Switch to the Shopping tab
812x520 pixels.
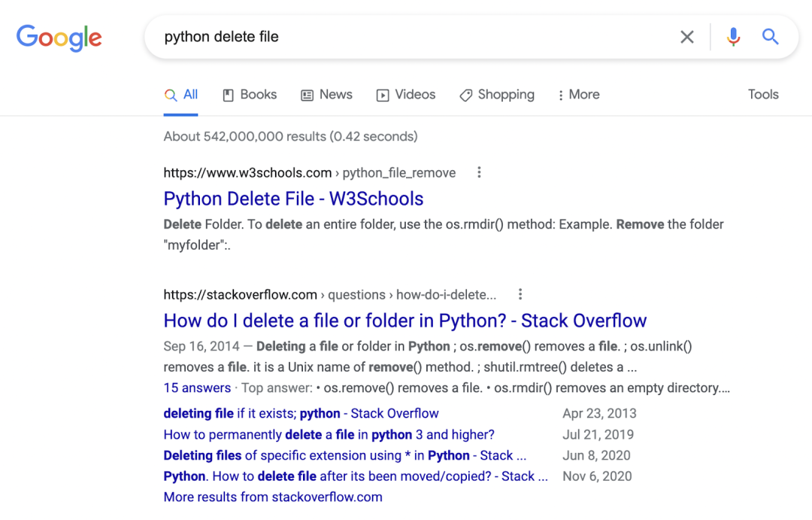[497, 95]
